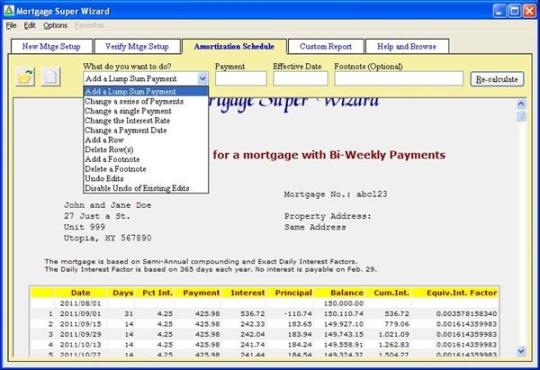Open the Custom Report tab
Viewport: 540px width, 370px height.
pyautogui.click(x=325, y=47)
